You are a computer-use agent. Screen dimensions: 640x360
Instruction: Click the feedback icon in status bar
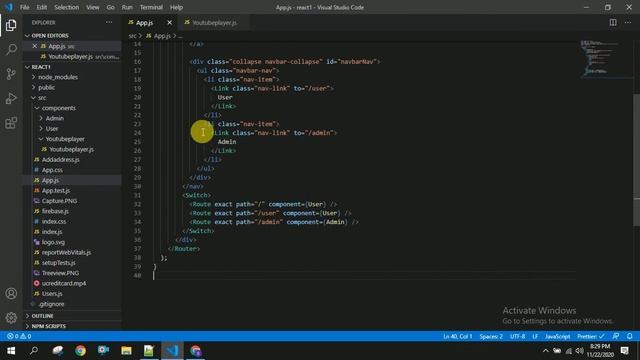click(616, 336)
